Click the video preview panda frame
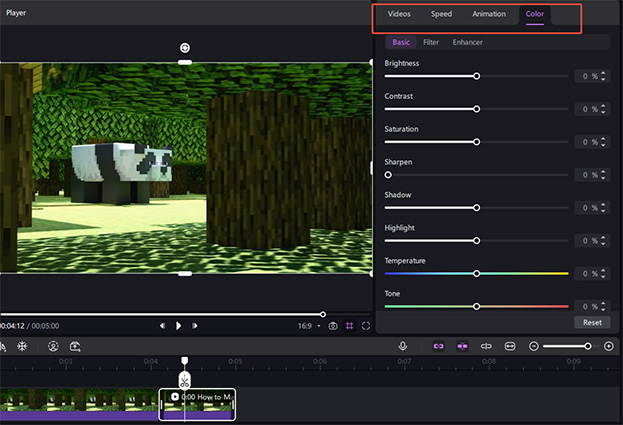This screenshot has height=425, width=623. pos(186,168)
